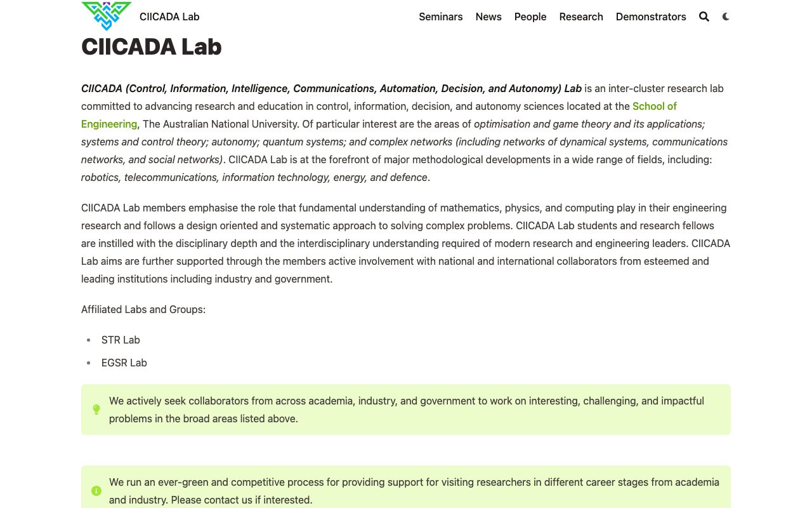Click the large CIICADA Lab page heading
Image resolution: width=812 pixels, height=508 pixels.
(152, 46)
